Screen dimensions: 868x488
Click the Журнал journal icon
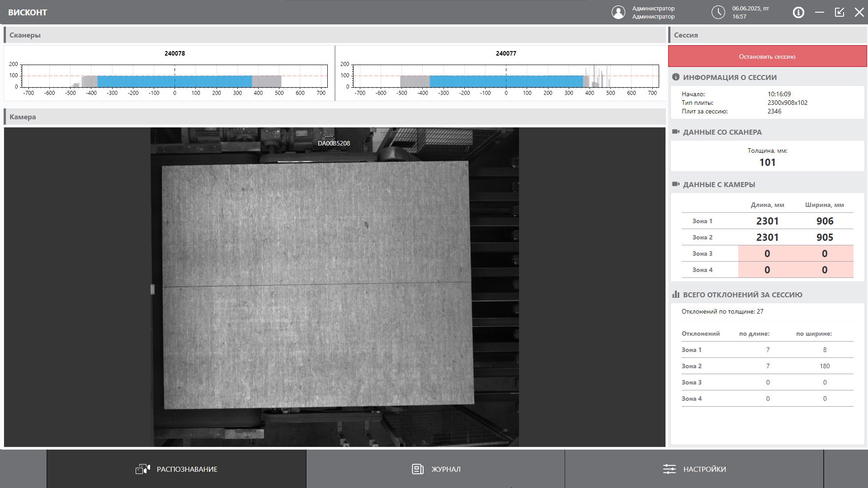[418, 469]
